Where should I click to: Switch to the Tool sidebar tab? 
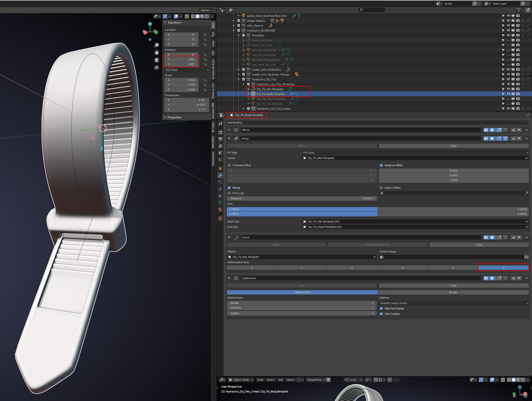pos(213,34)
